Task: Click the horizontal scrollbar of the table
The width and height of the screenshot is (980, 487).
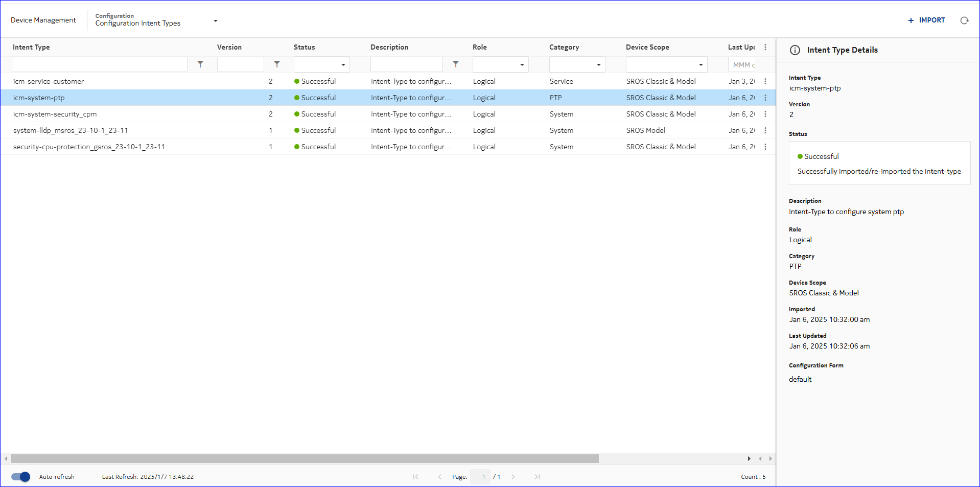Action: (x=305, y=459)
